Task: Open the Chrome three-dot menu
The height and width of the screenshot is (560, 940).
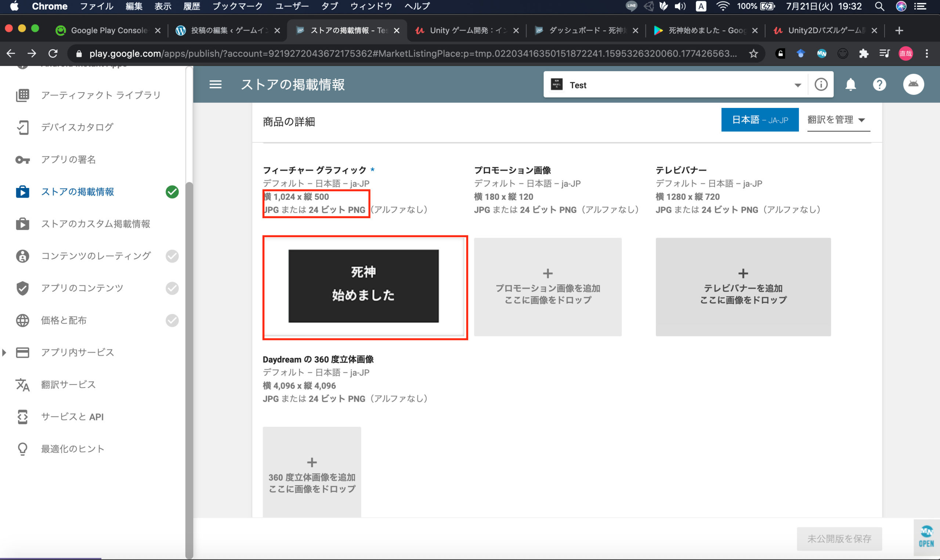Action: pos(927,54)
